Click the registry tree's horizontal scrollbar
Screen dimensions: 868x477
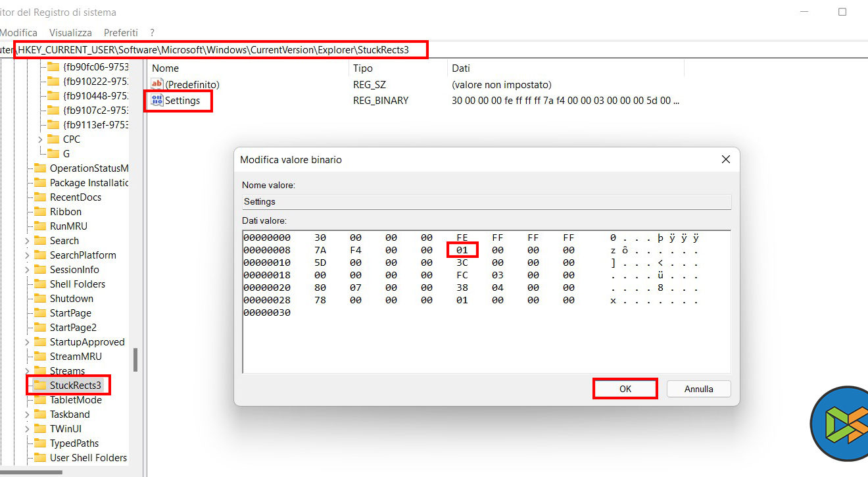tap(31, 472)
